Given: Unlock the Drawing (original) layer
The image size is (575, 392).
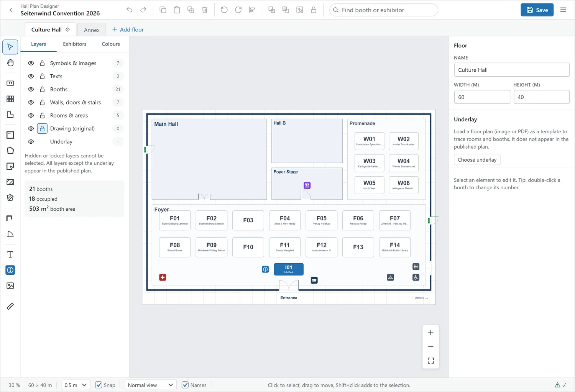Looking at the screenshot, I should [x=42, y=128].
